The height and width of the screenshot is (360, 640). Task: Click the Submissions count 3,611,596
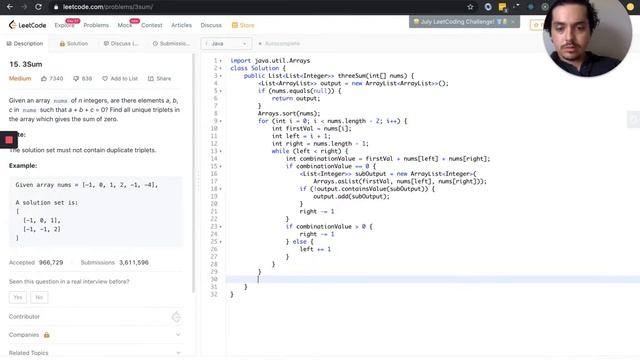click(134, 262)
